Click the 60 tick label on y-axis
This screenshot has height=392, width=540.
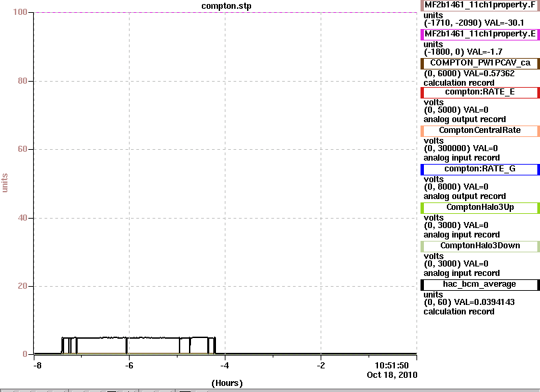point(22,149)
